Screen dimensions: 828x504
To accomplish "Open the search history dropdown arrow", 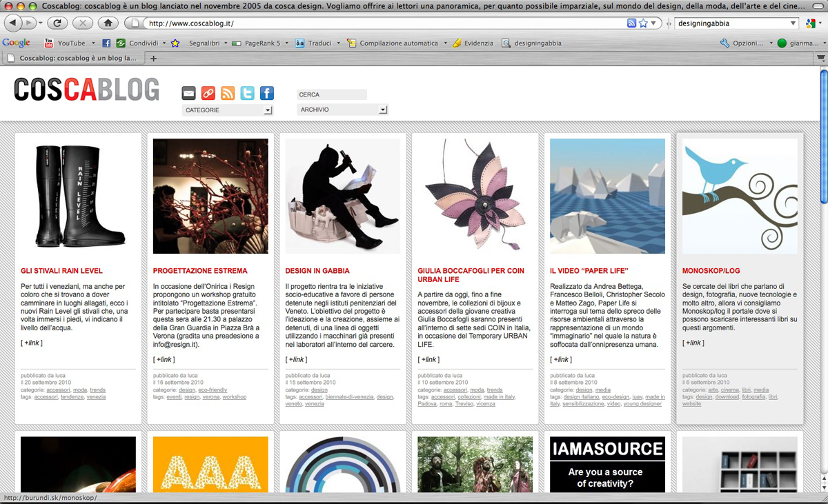I will pyautogui.click(x=793, y=23).
